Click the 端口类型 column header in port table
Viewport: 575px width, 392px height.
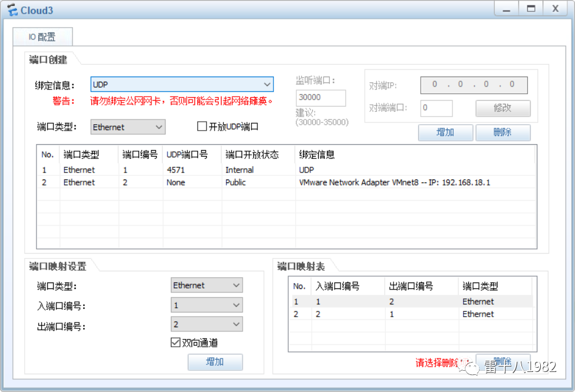coord(89,155)
